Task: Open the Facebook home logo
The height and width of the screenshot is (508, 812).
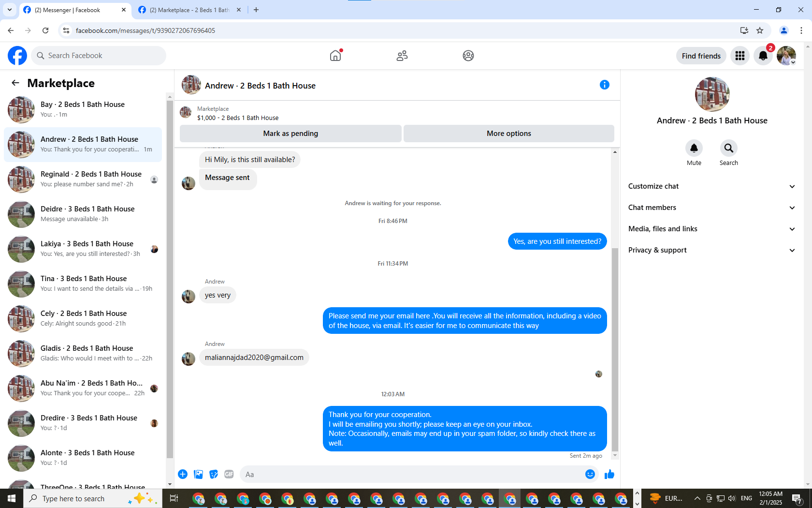Action: (17, 56)
